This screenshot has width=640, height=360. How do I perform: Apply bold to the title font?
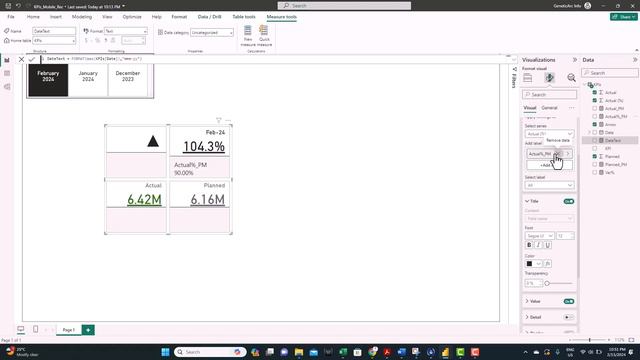529,245
